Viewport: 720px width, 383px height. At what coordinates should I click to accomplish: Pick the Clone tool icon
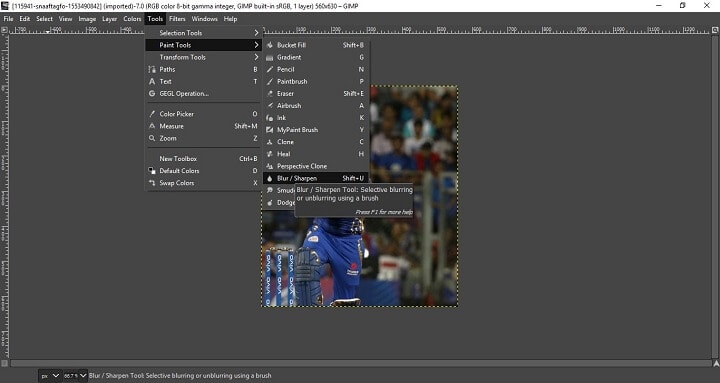(270, 142)
